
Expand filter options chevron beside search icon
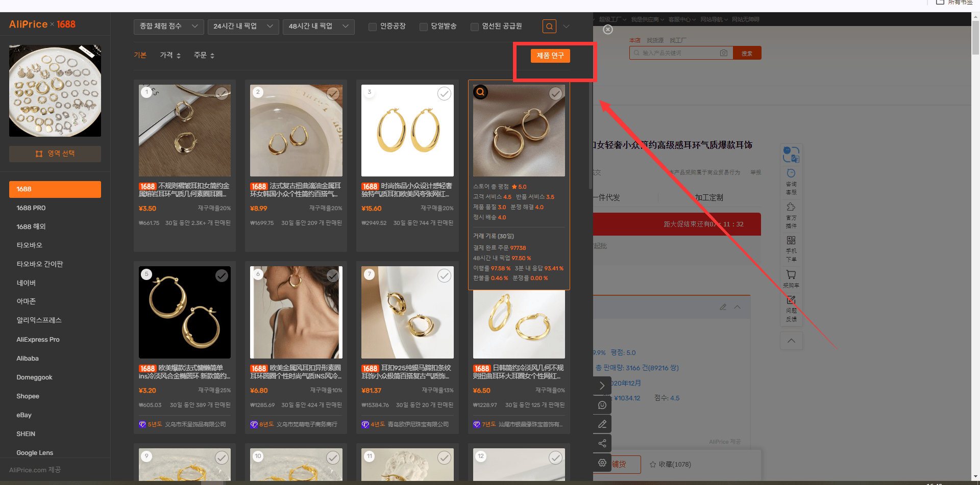(x=566, y=27)
